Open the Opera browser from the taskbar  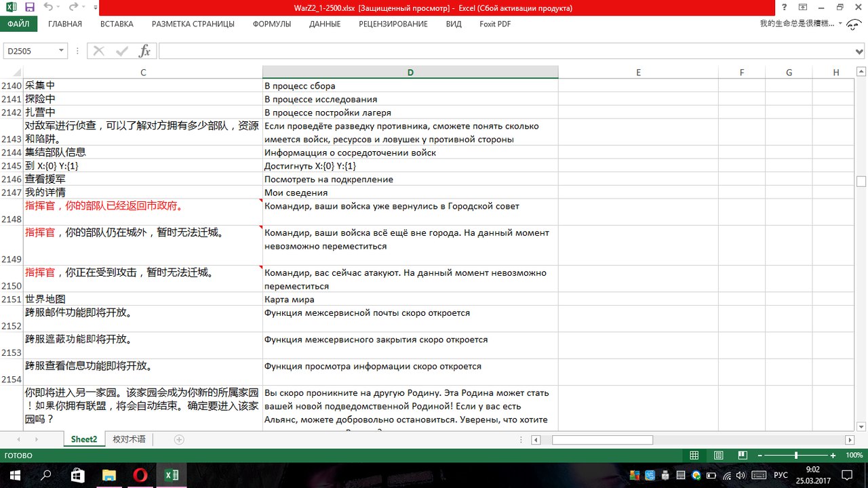140,475
